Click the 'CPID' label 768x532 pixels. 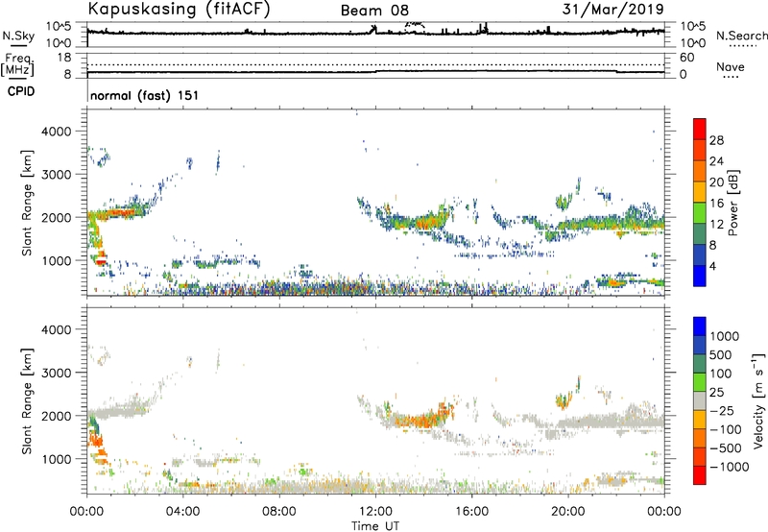coord(21,91)
